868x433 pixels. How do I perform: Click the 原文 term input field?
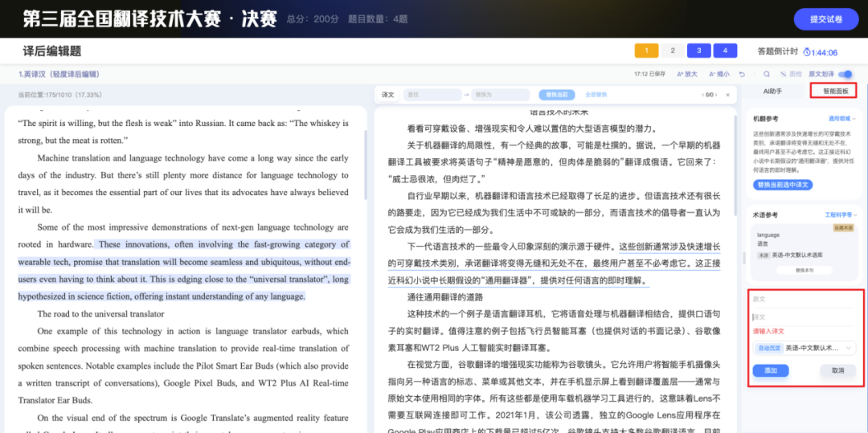[803, 299]
